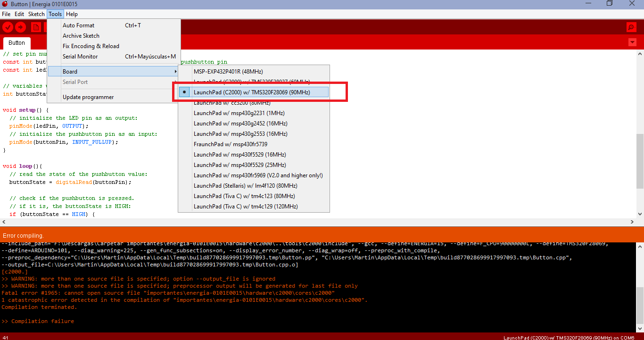Click 'Compilation terminated.' console line
Image resolution: width=644 pixels, height=340 pixels.
(39, 307)
